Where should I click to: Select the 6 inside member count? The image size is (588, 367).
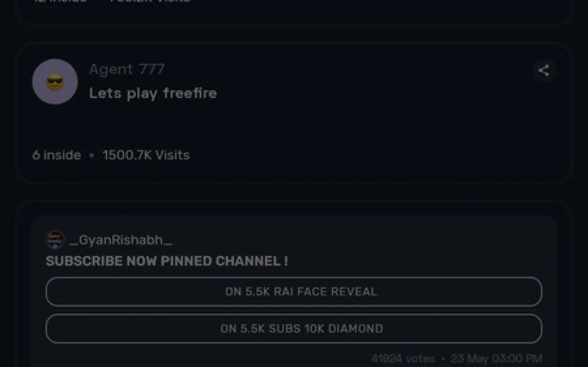pos(56,155)
